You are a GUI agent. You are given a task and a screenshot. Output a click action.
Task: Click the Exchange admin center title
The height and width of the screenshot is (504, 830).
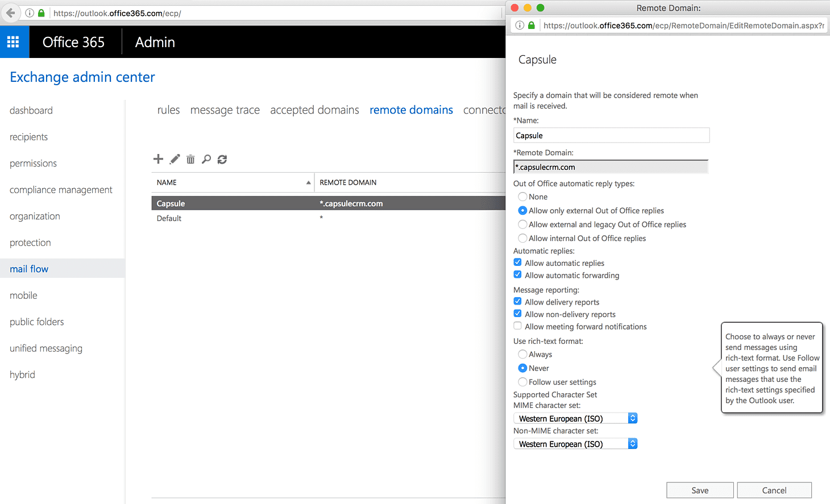[82, 77]
